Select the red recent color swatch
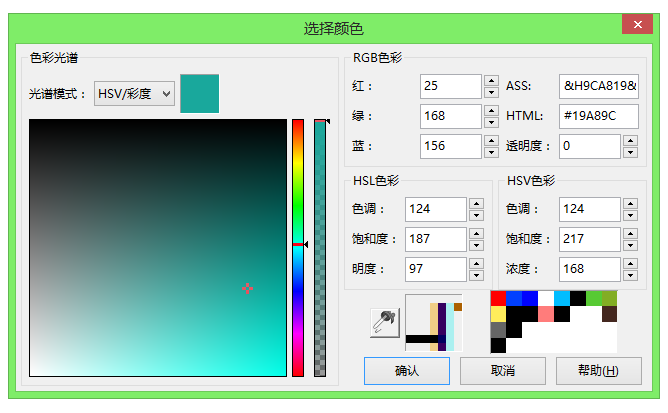Image resolution: width=668 pixels, height=413 pixels. (x=498, y=298)
